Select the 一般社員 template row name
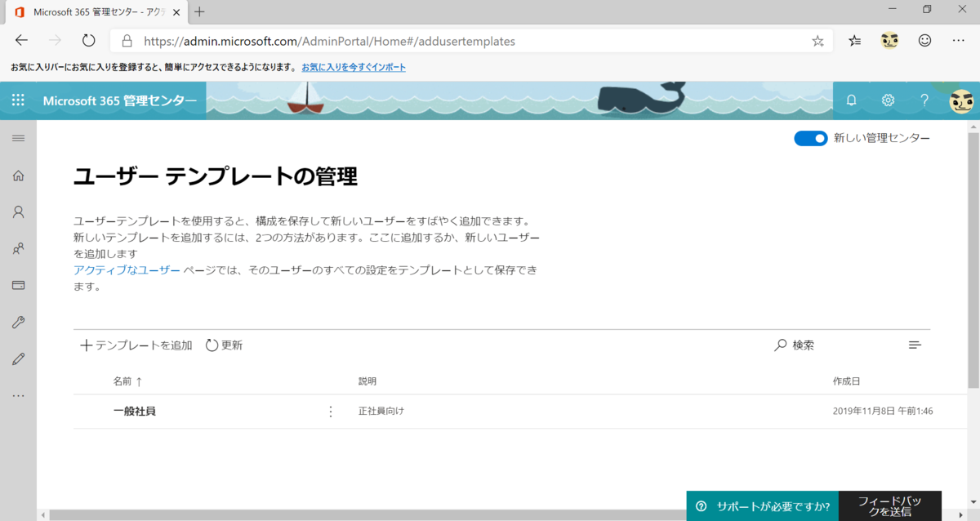Viewport: 980px width, 521px height. coord(135,412)
